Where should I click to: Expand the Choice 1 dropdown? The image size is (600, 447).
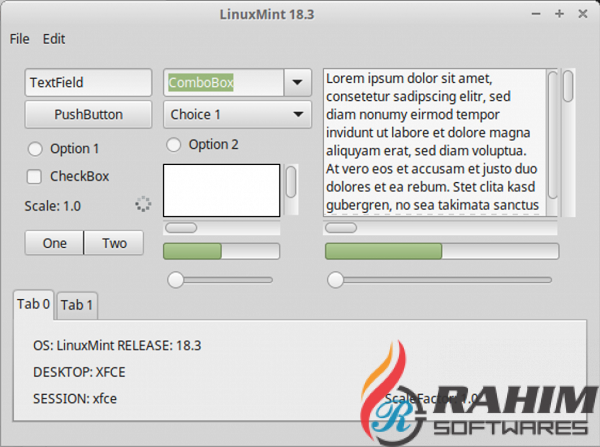pos(237,114)
